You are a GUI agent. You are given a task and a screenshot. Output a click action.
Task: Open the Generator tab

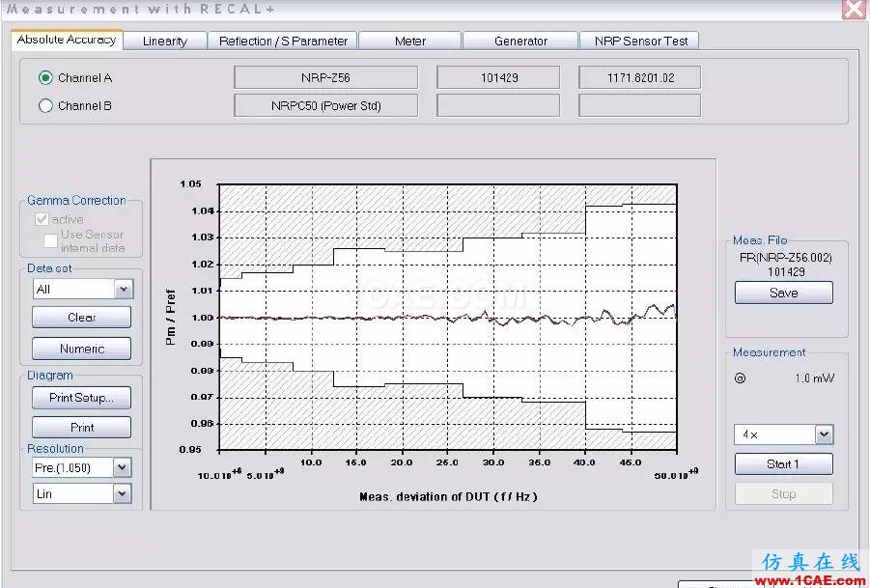pos(520,42)
